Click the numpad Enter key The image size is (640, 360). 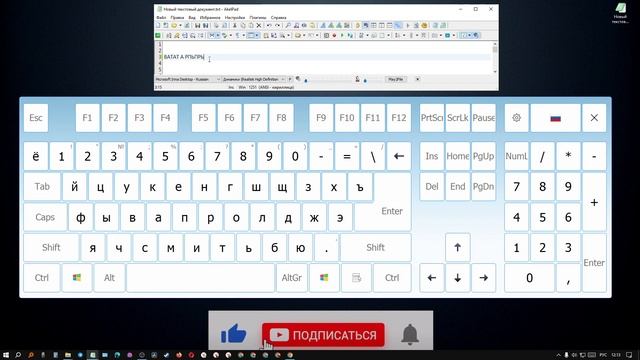594,262
